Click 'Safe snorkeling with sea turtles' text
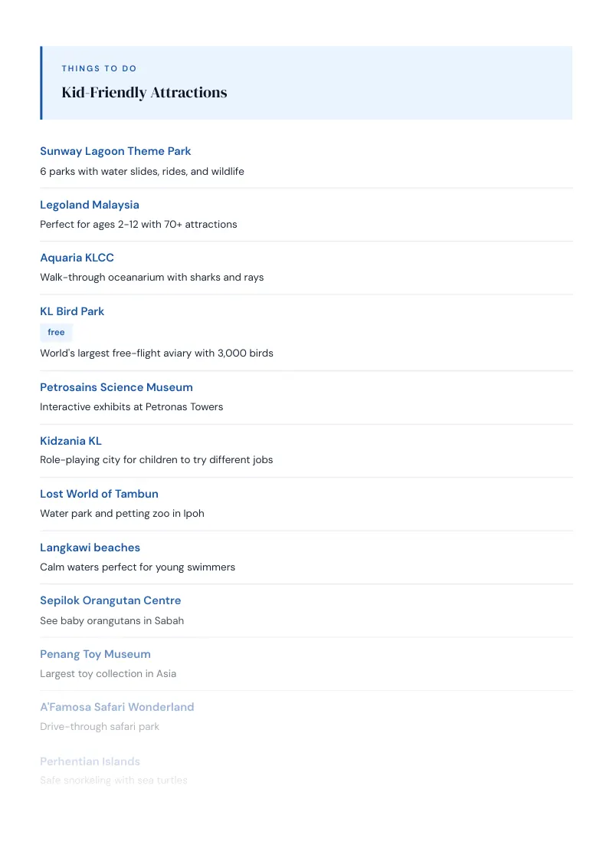Screen dimensions: 613x868 click(x=113, y=780)
